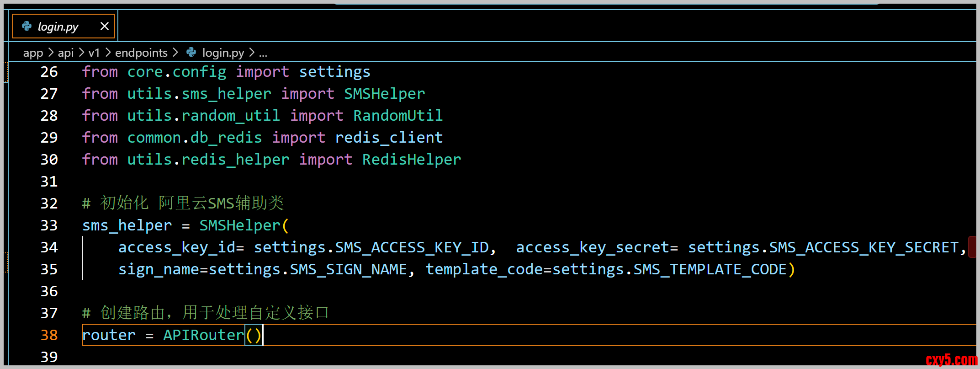
Task: Click the Python file icon in the login.py tab
Action: [x=27, y=27]
